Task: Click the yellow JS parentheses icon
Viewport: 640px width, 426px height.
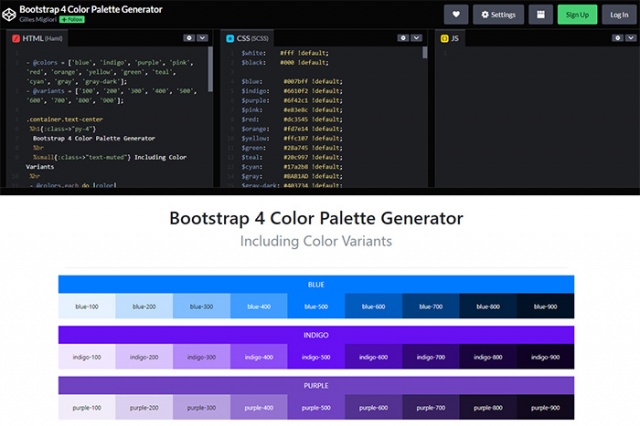Action: tap(444, 38)
